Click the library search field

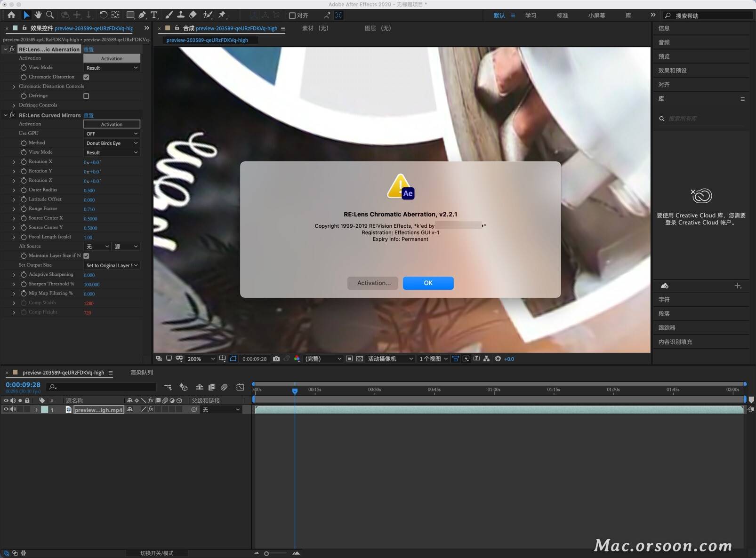point(701,119)
